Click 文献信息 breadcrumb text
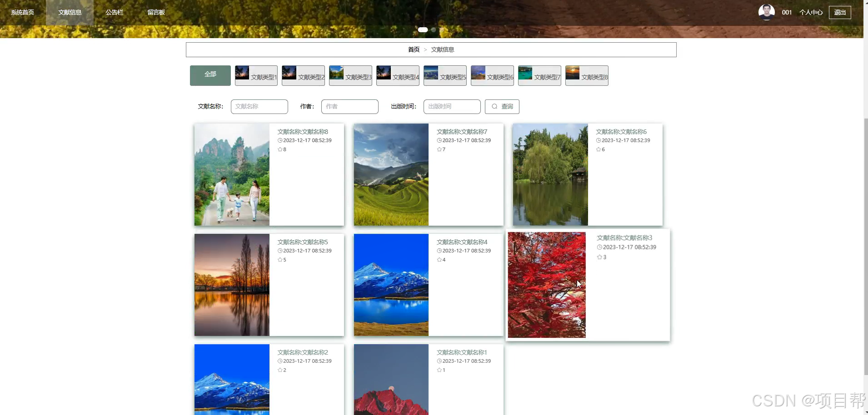 [443, 49]
